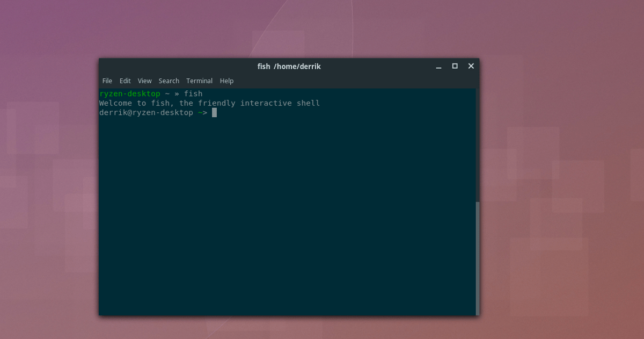Image resolution: width=644 pixels, height=339 pixels.
Task: Maximize the fish terminal window
Action: (x=455, y=66)
